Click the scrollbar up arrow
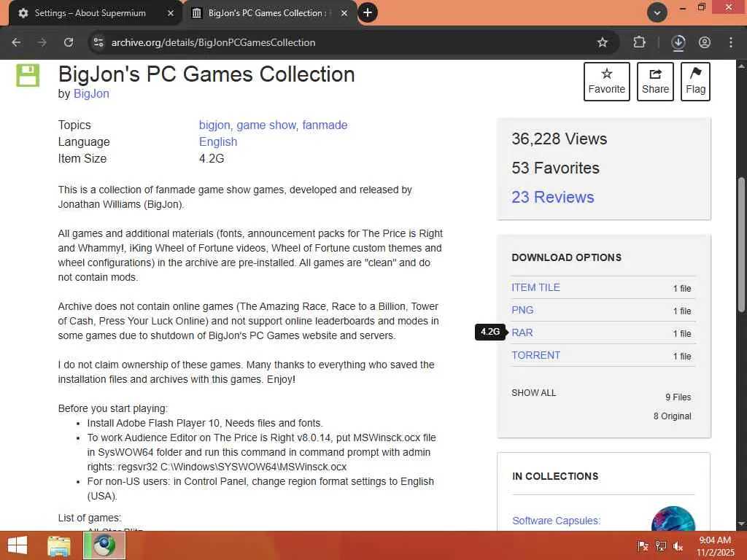 point(741,66)
